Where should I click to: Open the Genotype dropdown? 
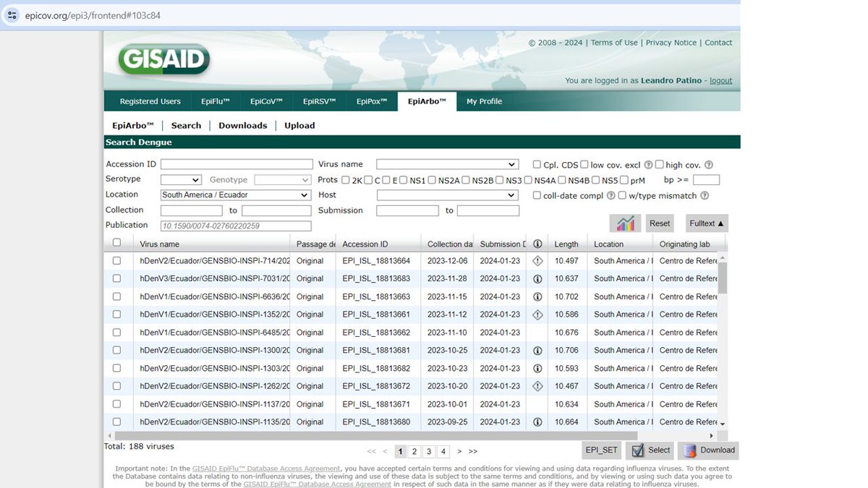pos(283,179)
